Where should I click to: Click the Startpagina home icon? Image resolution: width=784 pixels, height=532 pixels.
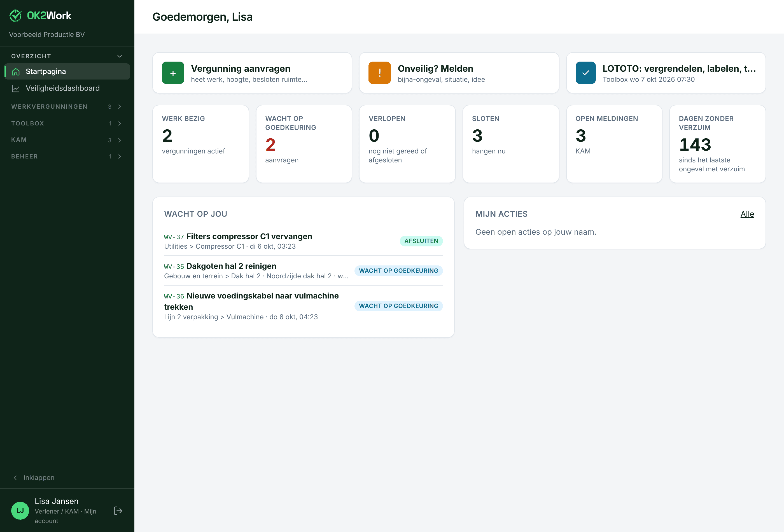coord(15,71)
